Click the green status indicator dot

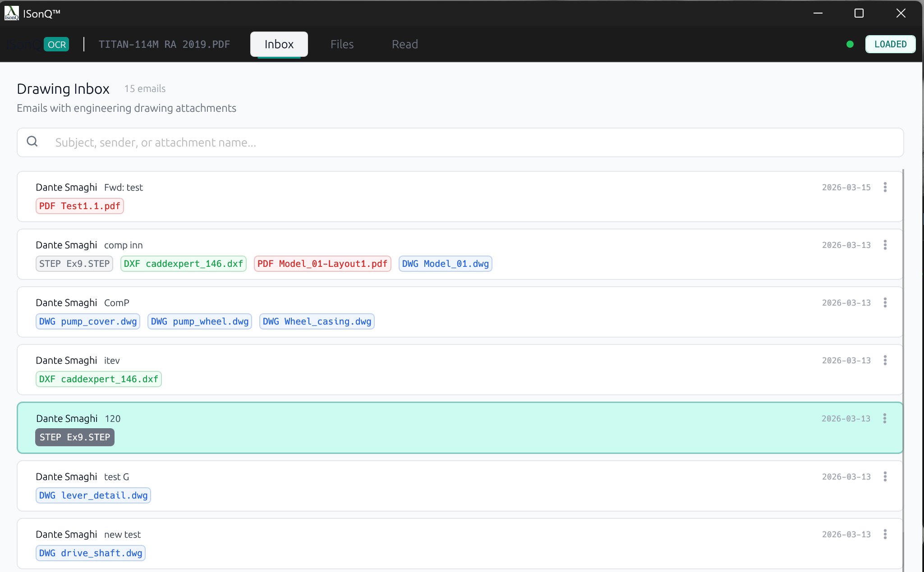coord(850,44)
